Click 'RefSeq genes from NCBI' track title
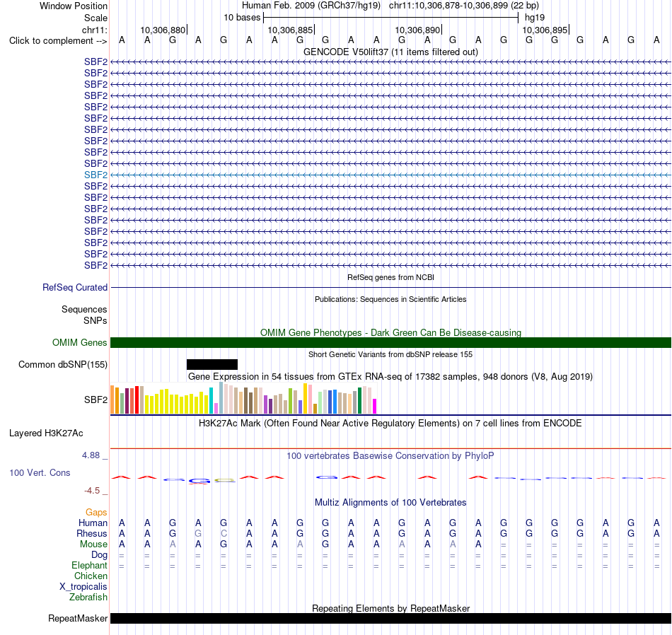This screenshot has height=635, width=672. click(x=390, y=277)
